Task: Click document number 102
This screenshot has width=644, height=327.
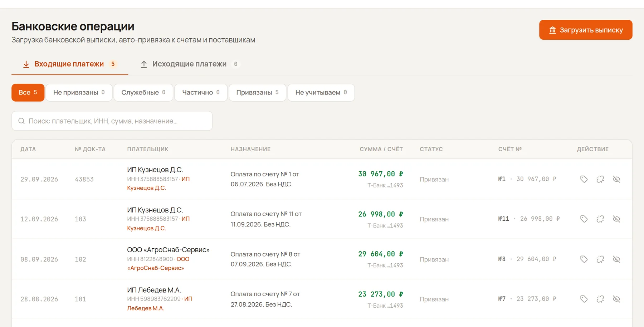Action: 80,259
